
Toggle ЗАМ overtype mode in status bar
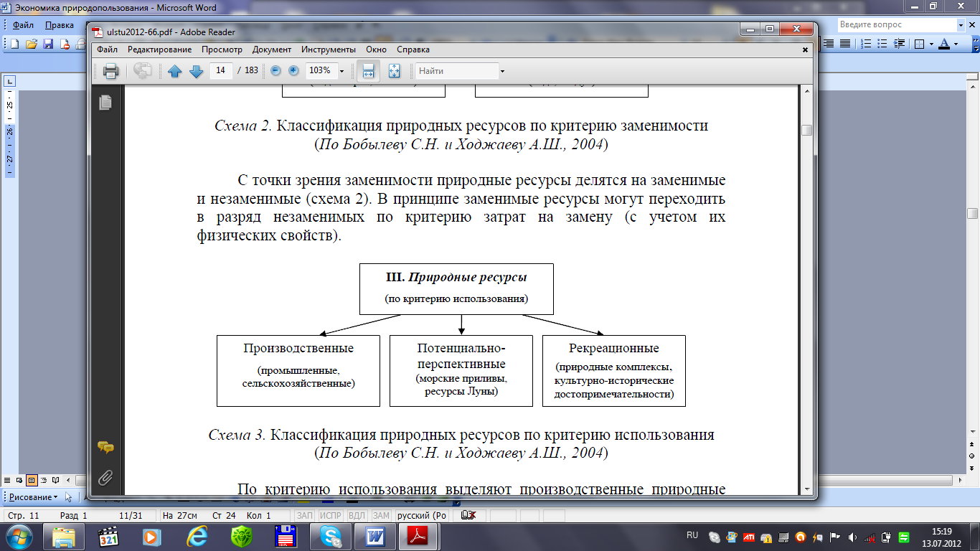381,516
